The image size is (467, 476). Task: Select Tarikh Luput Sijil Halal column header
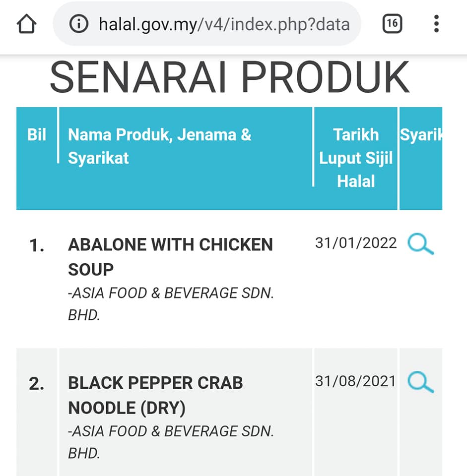[x=356, y=158]
